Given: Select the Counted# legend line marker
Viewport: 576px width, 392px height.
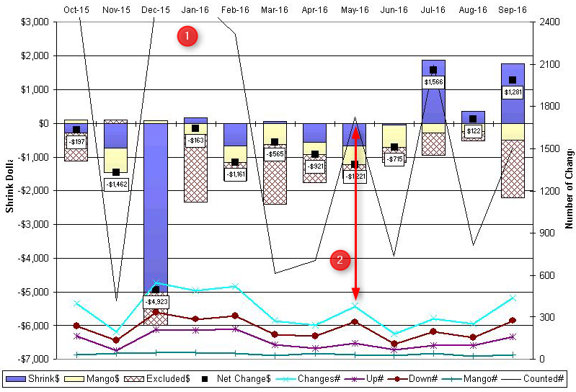Looking at the screenshot, I should coord(512,379).
